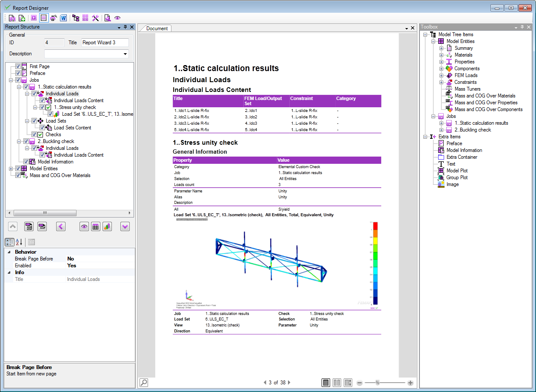Viewport: 536px width, 392px height.
Task: Click the magnifier search icon under document
Action: [144, 382]
